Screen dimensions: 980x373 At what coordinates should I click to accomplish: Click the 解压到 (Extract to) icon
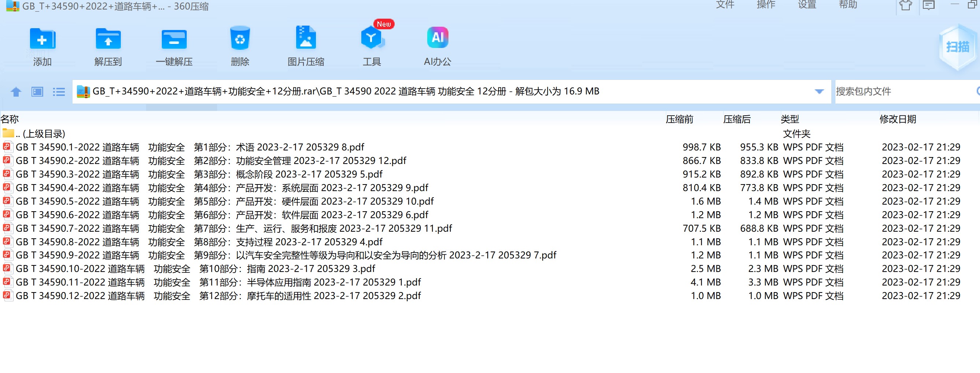108,39
